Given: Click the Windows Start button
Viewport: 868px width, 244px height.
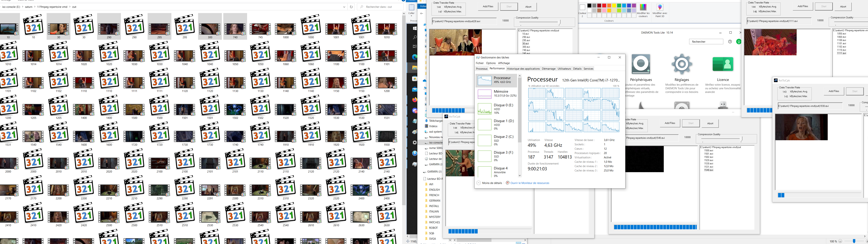Looking at the screenshot, I should tap(415, 28).
